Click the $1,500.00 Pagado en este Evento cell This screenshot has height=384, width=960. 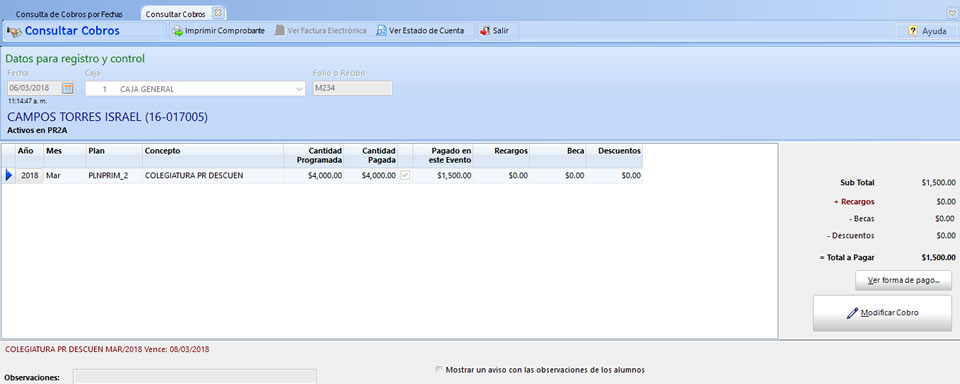point(443,176)
